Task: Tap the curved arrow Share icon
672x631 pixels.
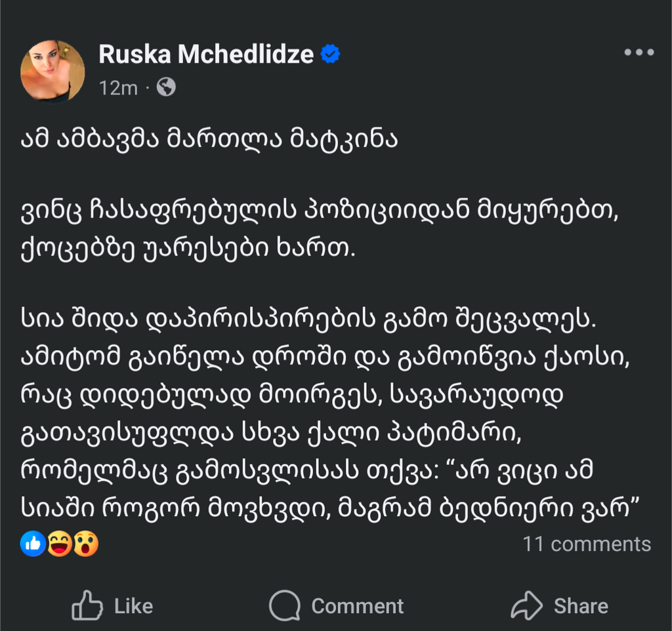Action: tap(526, 606)
